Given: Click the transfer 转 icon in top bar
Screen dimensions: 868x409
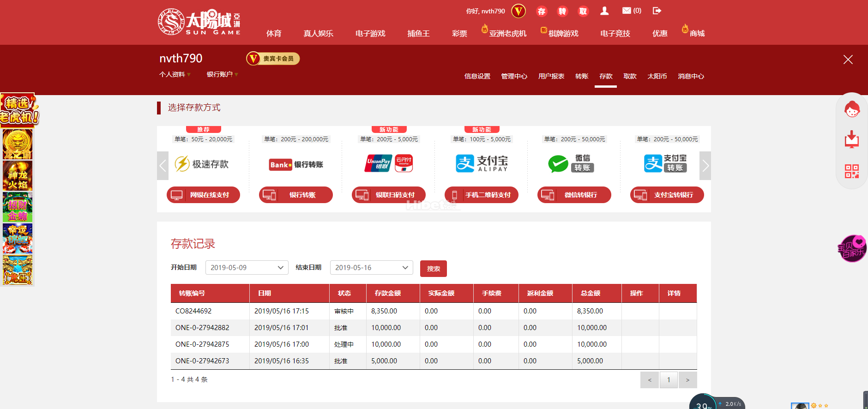Looking at the screenshot, I should [562, 12].
